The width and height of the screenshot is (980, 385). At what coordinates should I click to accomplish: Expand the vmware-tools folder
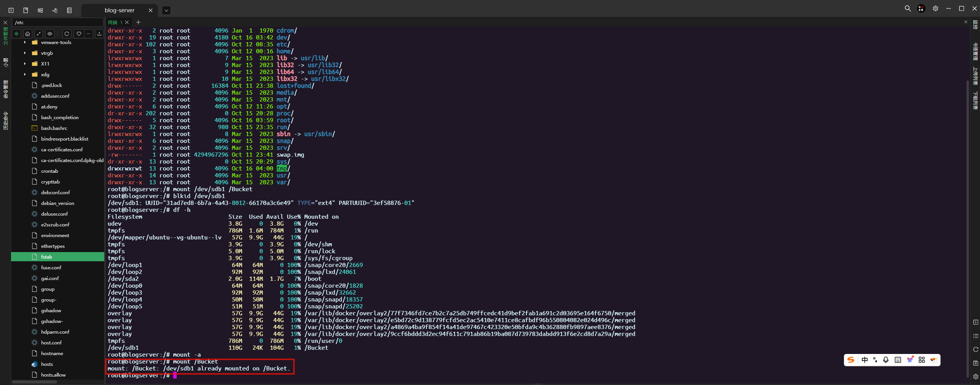25,43
